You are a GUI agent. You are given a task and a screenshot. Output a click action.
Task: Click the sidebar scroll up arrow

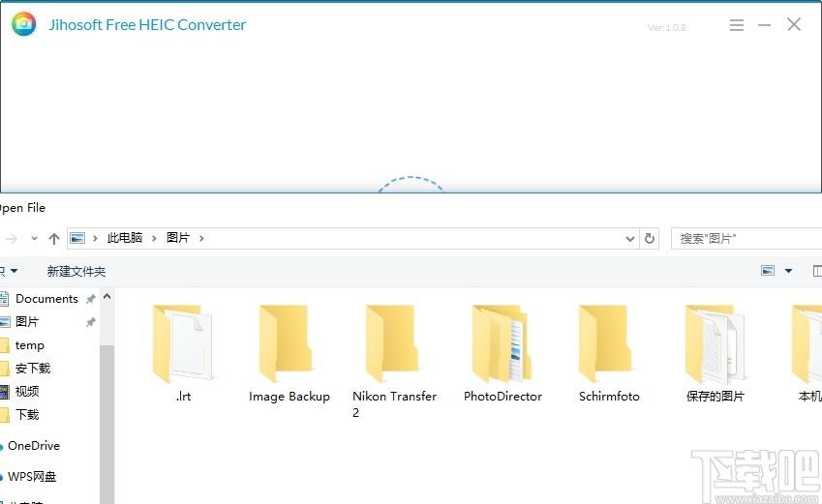pos(107,297)
